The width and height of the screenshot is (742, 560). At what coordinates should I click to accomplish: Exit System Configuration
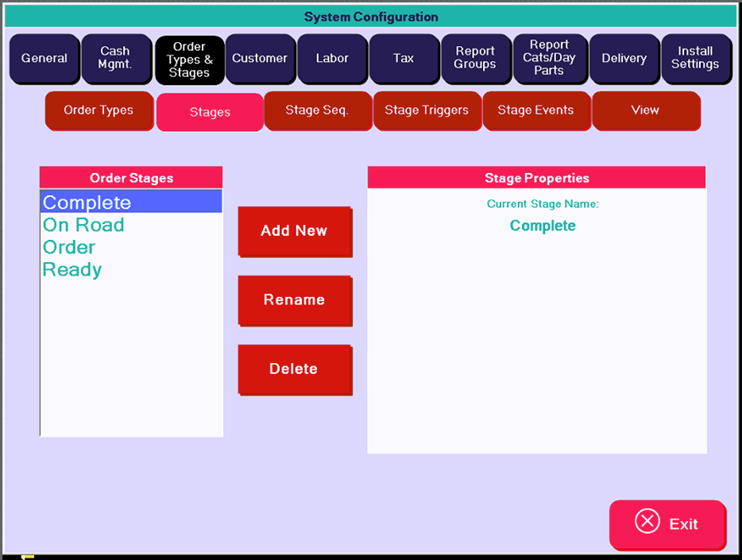(667, 524)
